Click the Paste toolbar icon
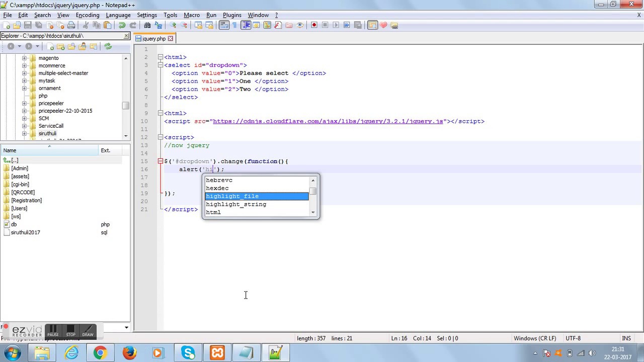Image resolution: width=644 pixels, height=362 pixels. point(108,25)
